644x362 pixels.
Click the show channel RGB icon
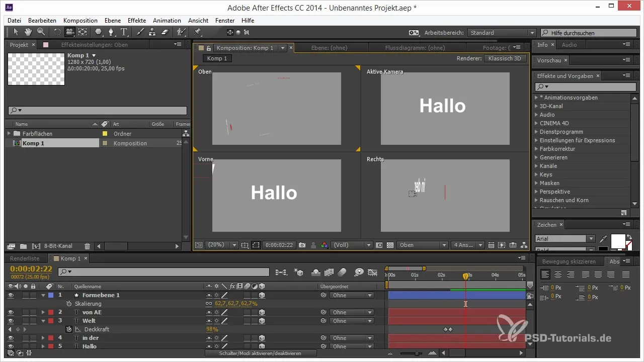point(325,245)
